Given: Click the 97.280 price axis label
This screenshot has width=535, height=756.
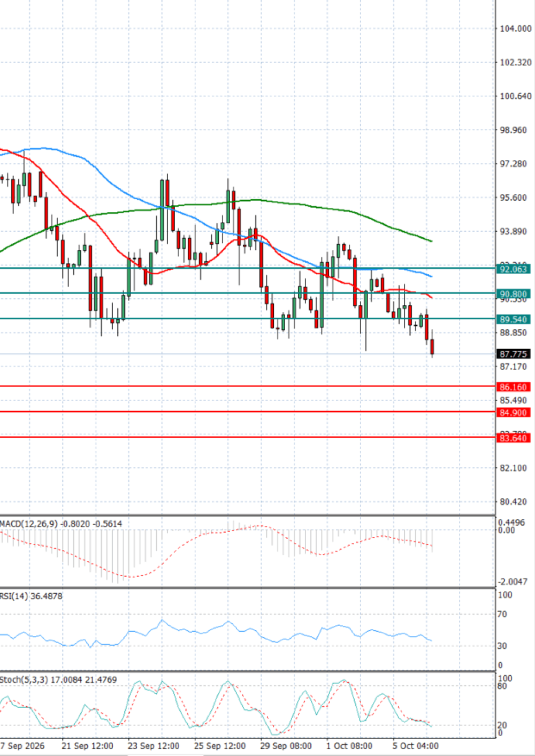Looking at the screenshot, I should (513, 164).
